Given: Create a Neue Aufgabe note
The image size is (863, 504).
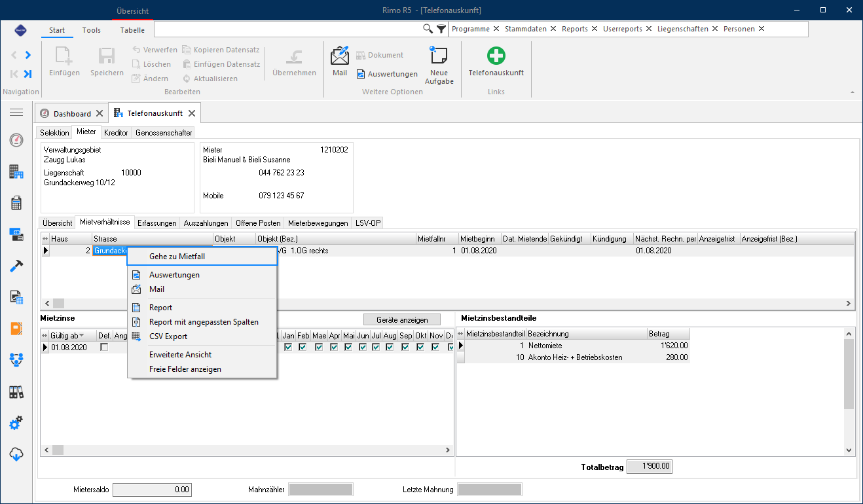Looking at the screenshot, I should 439,65.
